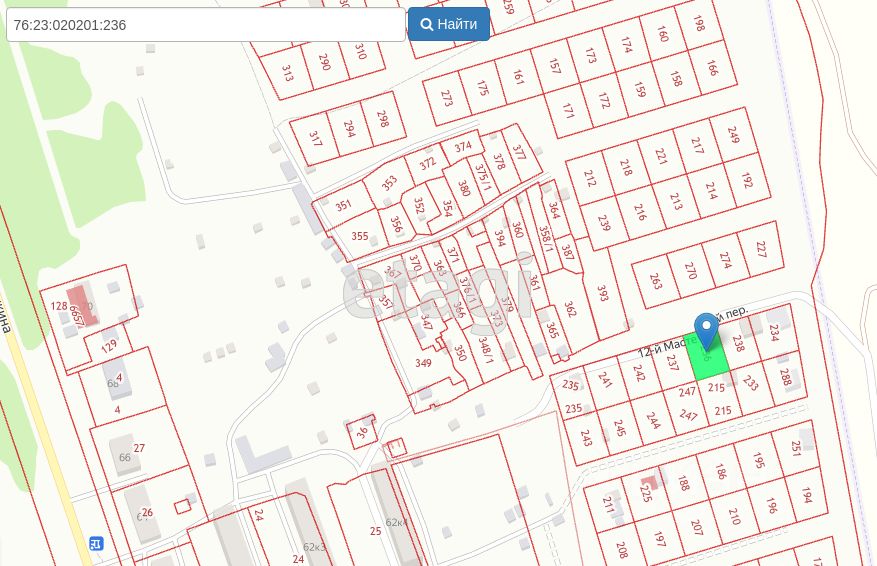Select parcel labeled 158
Screen dimensions: 877x566
coord(676,79)
